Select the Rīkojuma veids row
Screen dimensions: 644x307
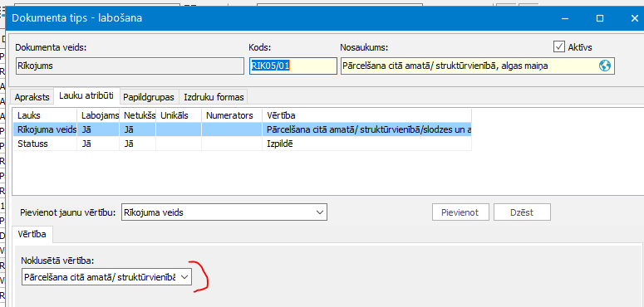(x=243, y=129)
